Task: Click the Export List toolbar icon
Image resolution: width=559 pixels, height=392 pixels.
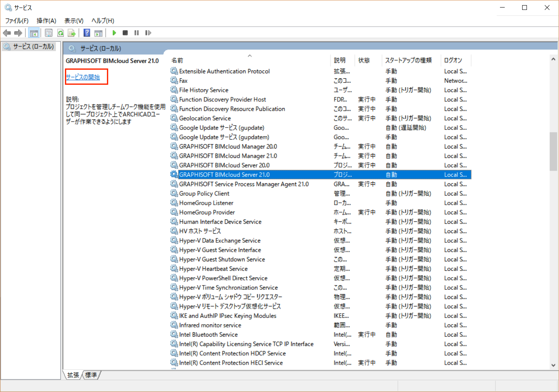Action: pos(72,33)
